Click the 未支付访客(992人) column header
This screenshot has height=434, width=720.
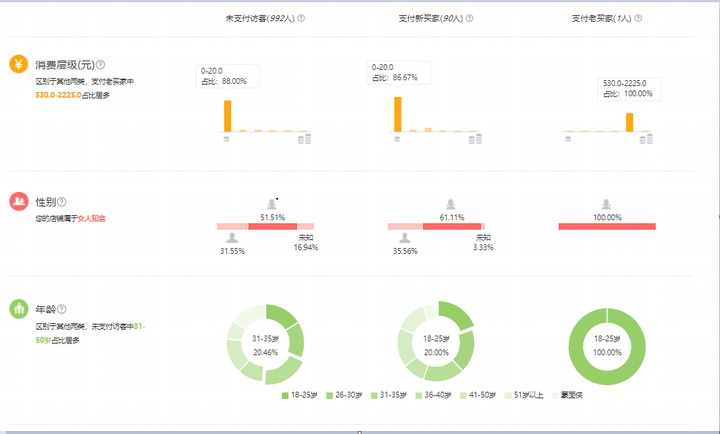[x=260, y=18]
